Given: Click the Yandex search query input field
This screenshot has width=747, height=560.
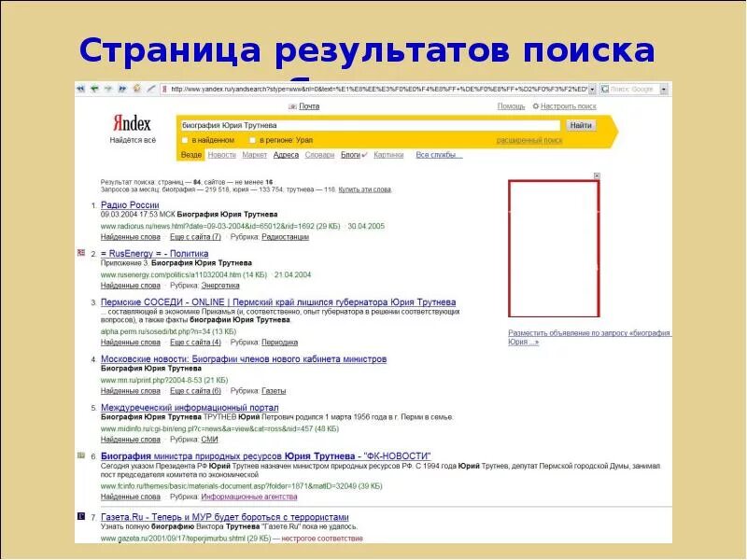Looking at the screenshot, I should coord(370,125).
